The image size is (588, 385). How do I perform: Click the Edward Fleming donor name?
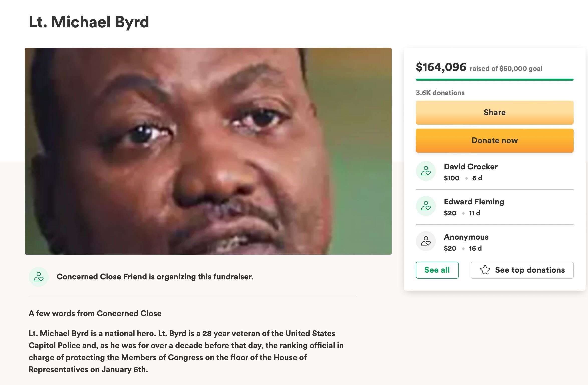474,202
